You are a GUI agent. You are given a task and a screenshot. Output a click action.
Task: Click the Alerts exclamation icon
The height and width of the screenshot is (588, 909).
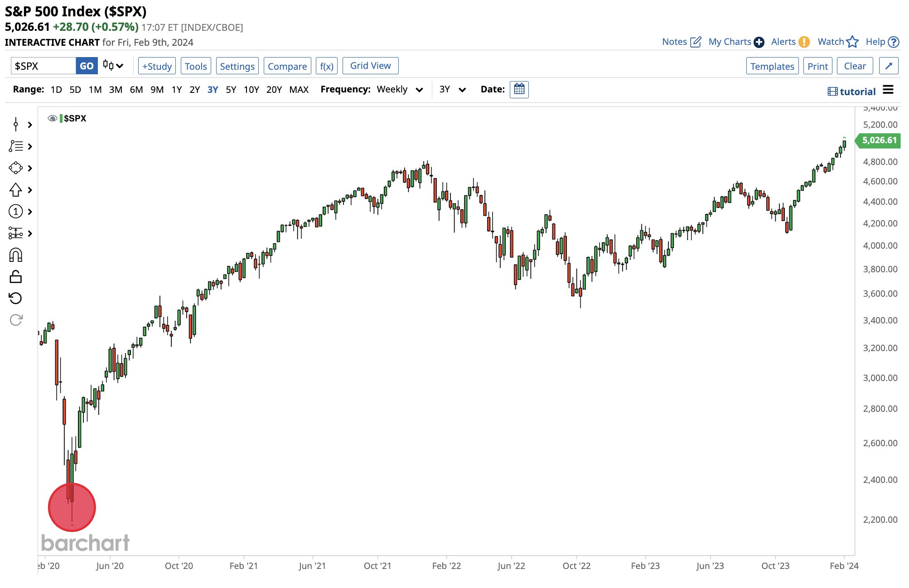pyautogui.click(x=804, y=42)
